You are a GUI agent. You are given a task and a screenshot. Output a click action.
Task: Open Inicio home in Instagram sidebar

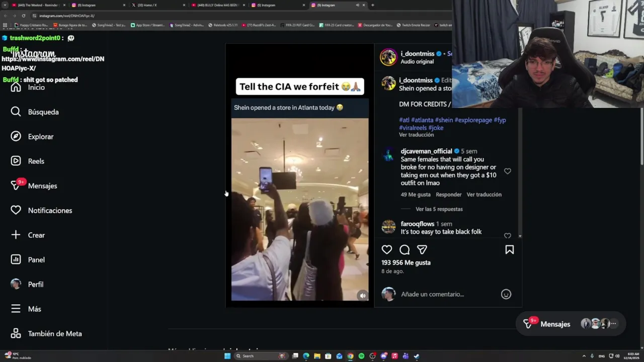[28, 87]
